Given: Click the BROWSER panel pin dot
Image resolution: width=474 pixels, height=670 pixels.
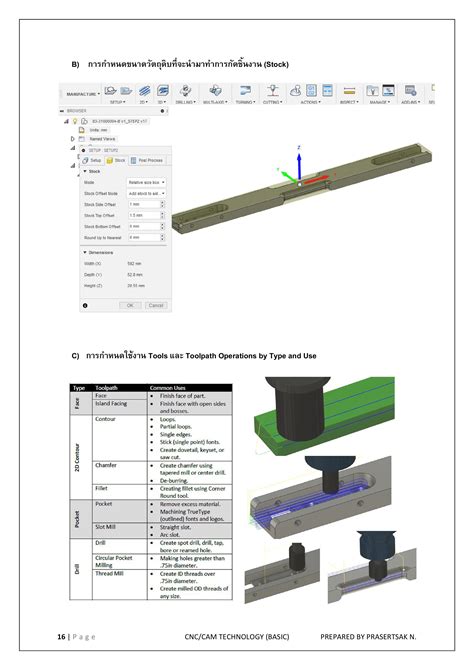Looking at the screenshot, I should 162,111.
